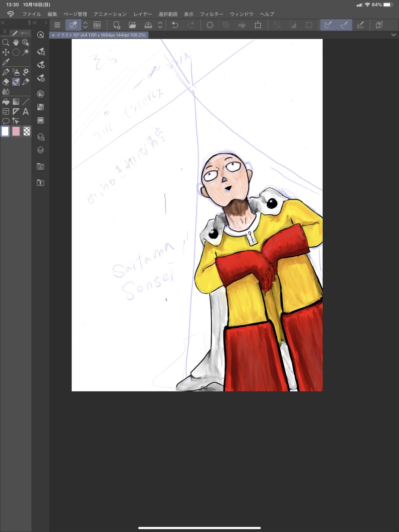
Task: Expand the palette dock right chevron
Action: (46, 22)
